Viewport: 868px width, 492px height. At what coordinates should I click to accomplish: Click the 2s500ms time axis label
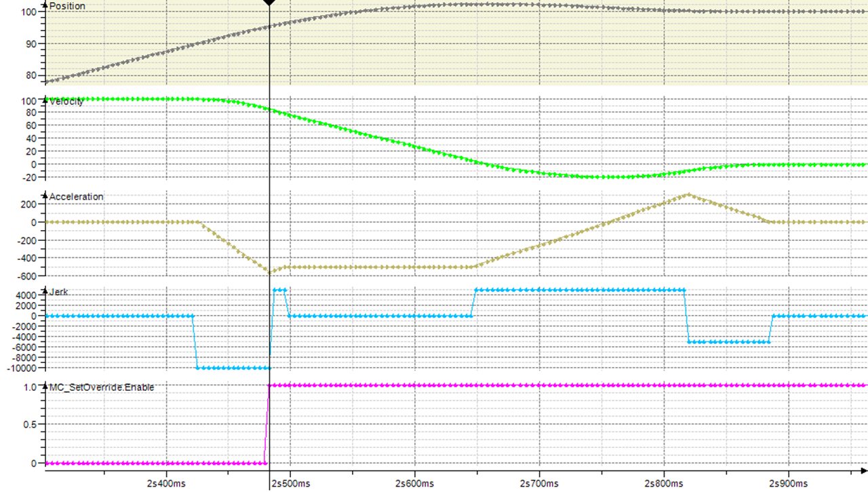pos(290,483)
